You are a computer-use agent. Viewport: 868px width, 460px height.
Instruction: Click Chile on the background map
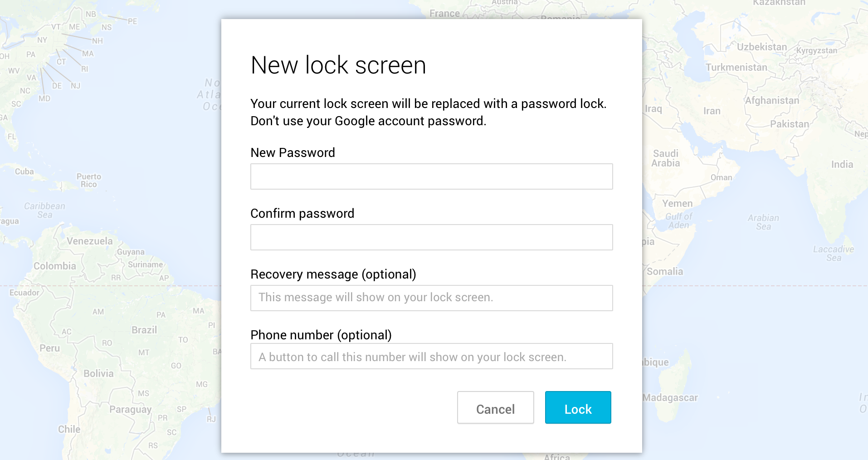tap(68, 428)
